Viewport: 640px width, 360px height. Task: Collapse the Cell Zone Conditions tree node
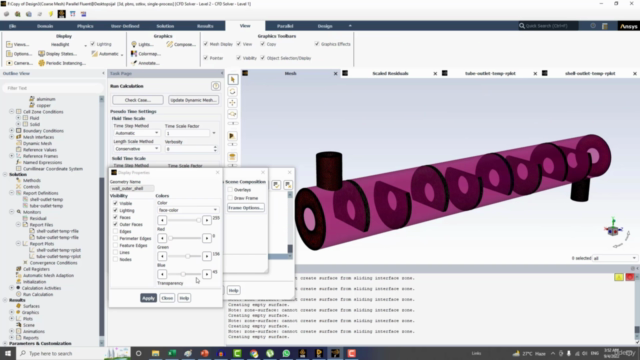click(11, 111)
